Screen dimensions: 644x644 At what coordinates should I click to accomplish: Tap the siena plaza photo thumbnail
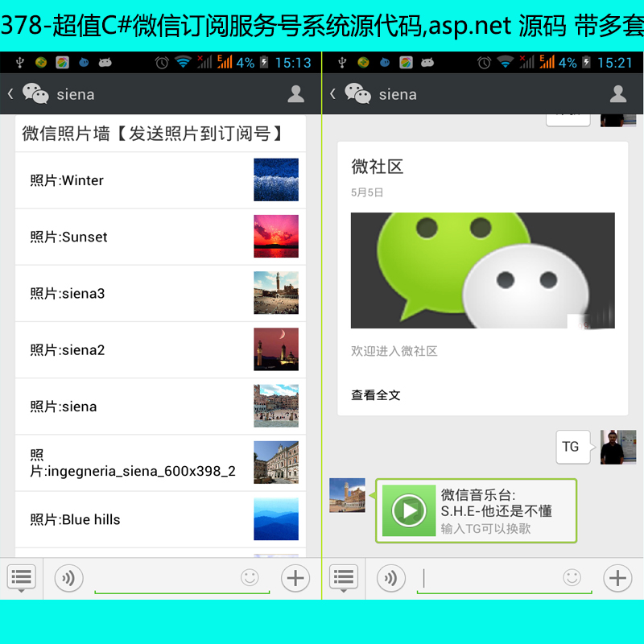276,406
